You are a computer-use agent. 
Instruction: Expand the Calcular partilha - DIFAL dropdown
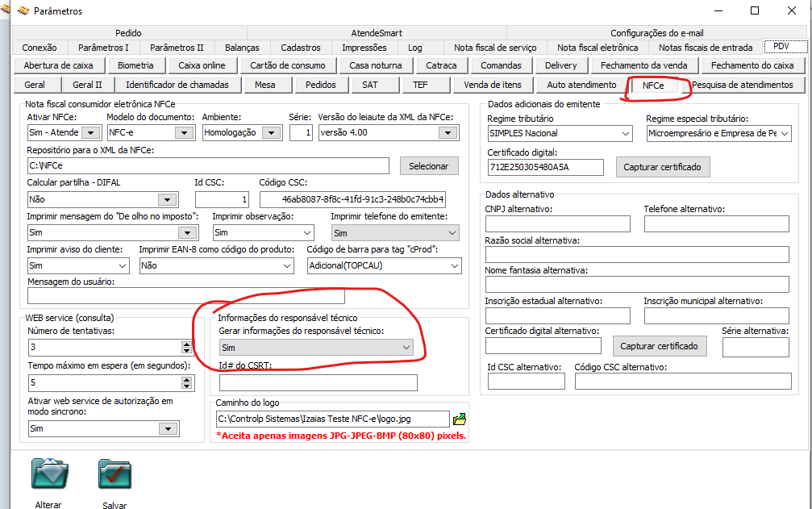click(x=167, y=199)
